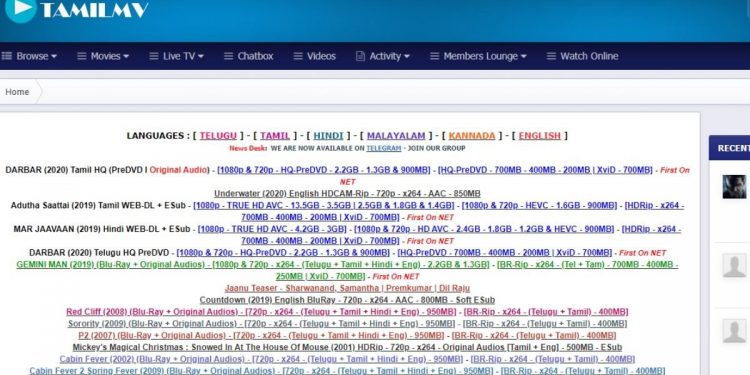Open Darbar Telugu HQ-PreDVD 700MB link
750x375 pixels.
tap(505, 253)
